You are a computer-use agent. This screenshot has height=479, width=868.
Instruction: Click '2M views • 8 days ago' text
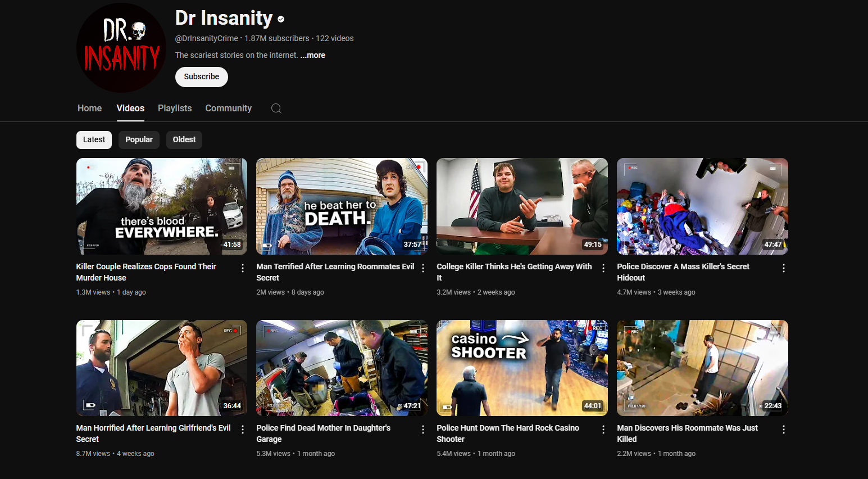point(290,292)
